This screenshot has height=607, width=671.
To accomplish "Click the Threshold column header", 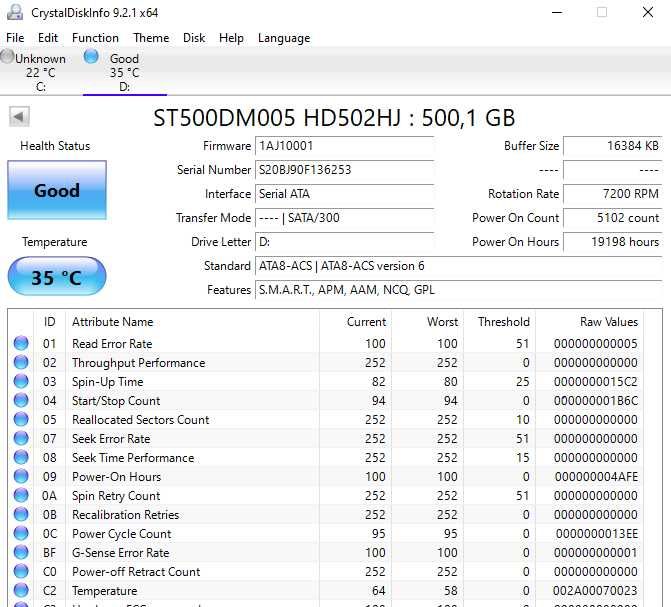I will pyautogui.click(x=504, y=321).
